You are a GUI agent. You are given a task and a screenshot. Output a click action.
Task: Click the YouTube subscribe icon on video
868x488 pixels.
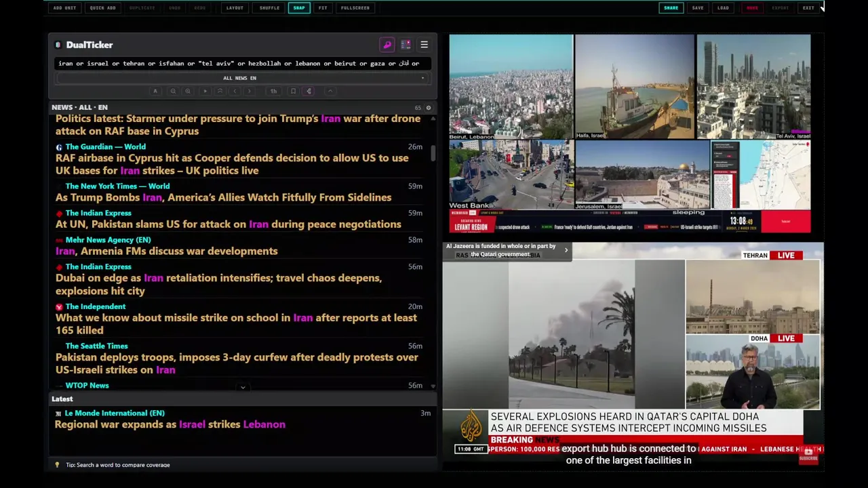tap(808, 455)
